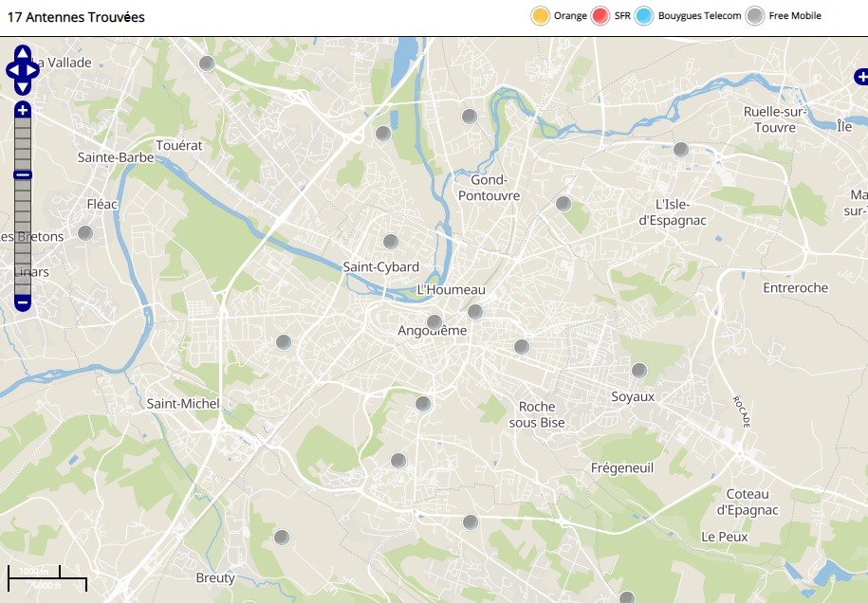The width and height of the screenshot is (868, 603).
Task: Click the Free Mobile legend label
Action: point(795,16)
